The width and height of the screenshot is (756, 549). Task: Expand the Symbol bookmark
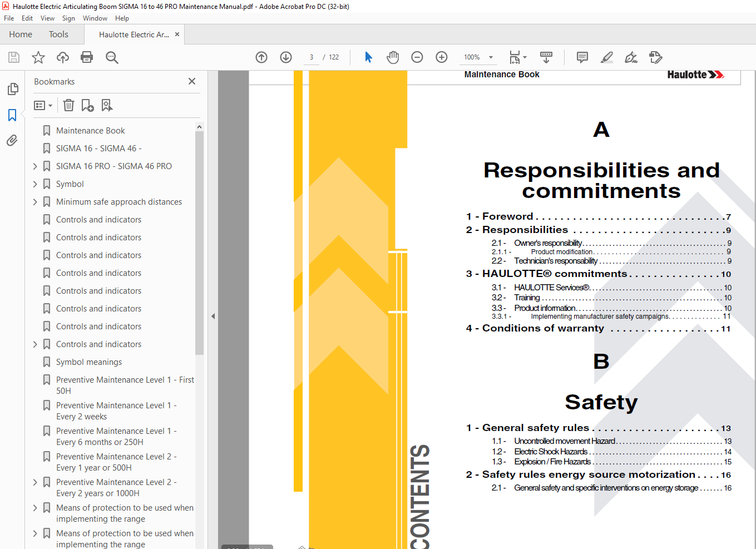click(35, 184)
